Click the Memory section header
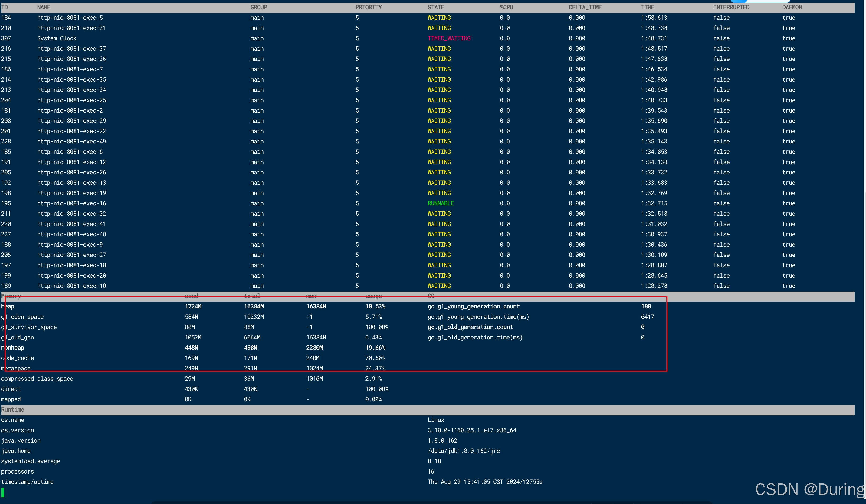Screen dimensions: 866x504 (11, 296)
